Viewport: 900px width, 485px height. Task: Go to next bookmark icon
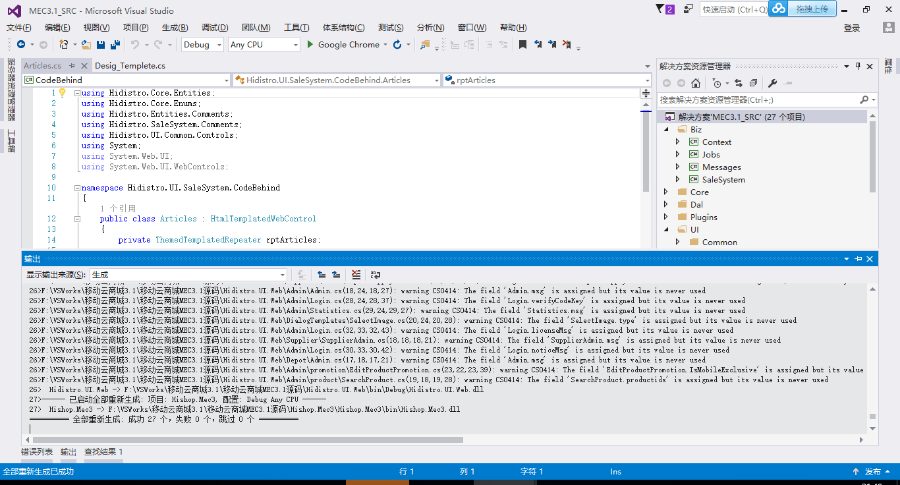click(552, 44)
